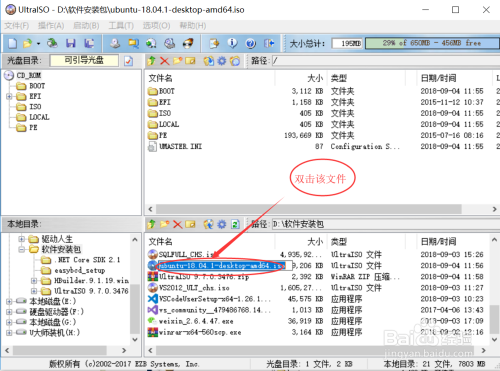500x371 pixels.
Task: Select winrar-x64-560scp.exe in local files
Action: click(x=200, y=332)
